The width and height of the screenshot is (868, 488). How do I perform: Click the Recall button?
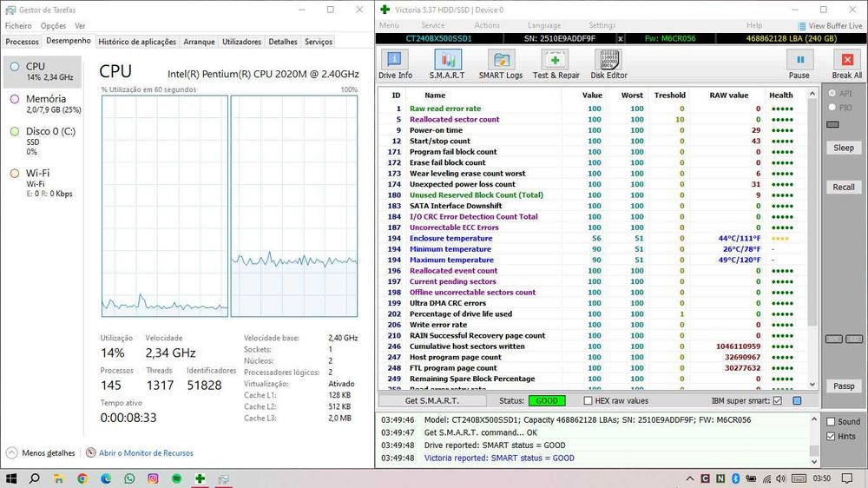tap(844, 188)
